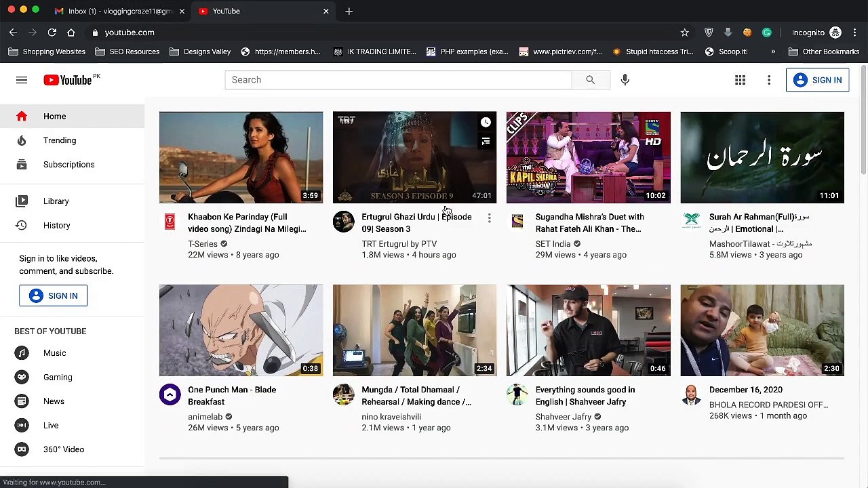Viewport: 868px width, 488px height.
Task: Open animelab channel avatar
Action: point(170,394)
